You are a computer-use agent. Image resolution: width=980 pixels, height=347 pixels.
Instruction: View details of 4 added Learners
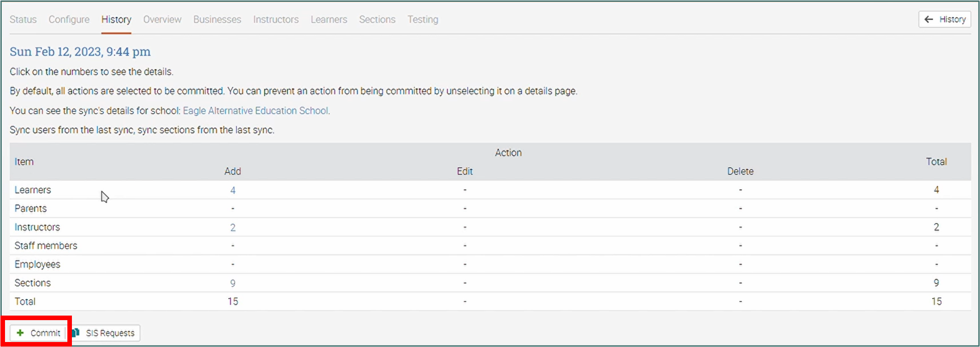(x=233, y=190)
